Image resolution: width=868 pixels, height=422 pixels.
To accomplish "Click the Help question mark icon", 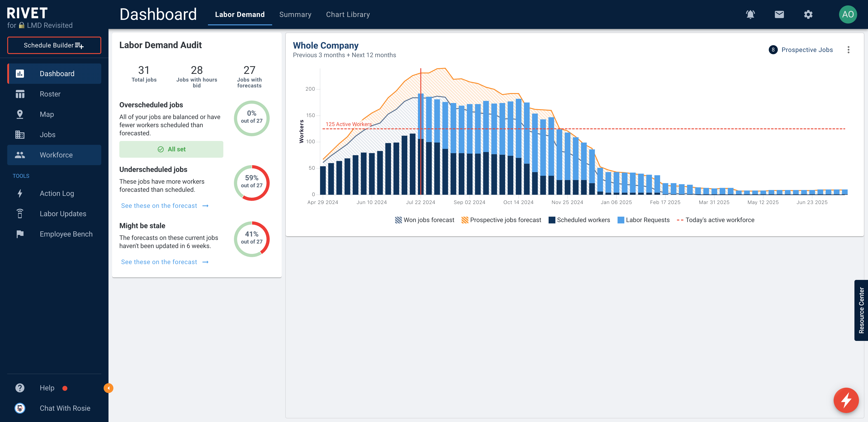I will click(20, 388).
